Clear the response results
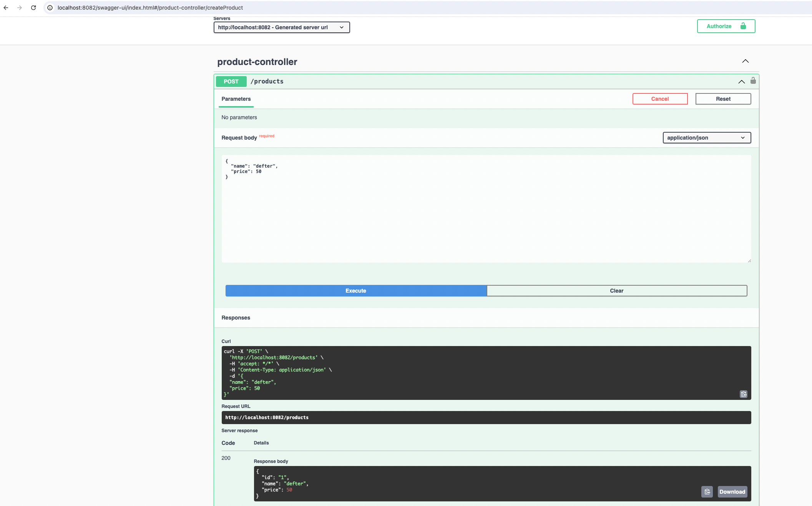 point(616,291)
